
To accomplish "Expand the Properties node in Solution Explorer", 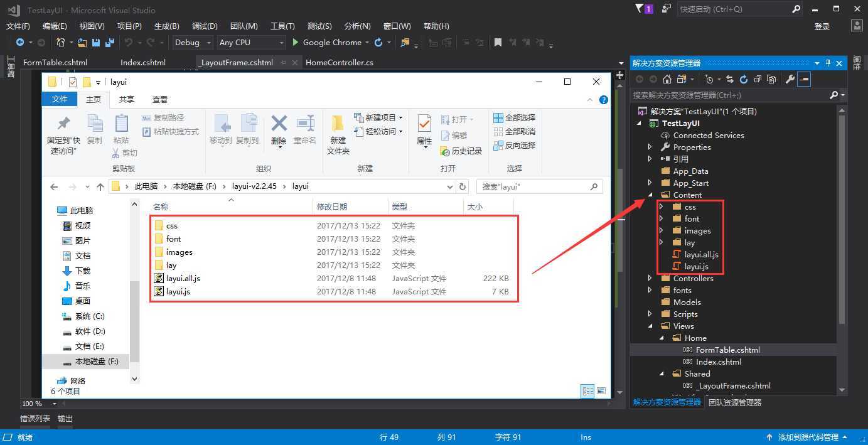I will [x=650, y=147].
